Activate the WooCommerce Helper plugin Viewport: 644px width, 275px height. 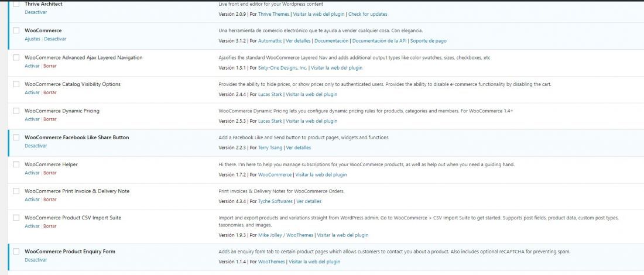point(32,173)
